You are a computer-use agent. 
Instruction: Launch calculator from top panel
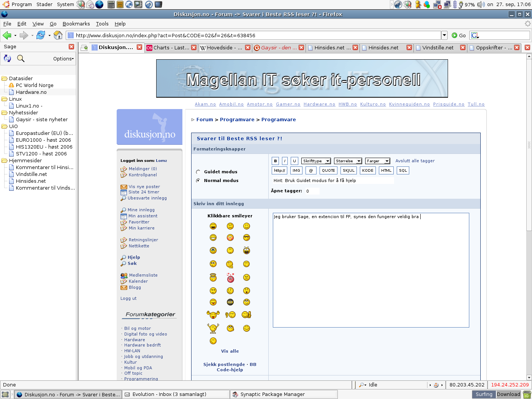111,5
